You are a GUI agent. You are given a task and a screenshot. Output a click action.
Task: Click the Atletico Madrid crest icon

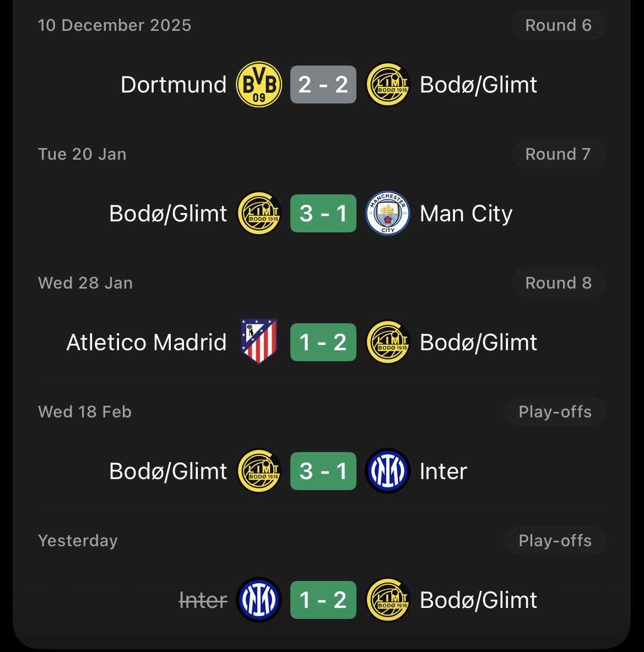258,342
